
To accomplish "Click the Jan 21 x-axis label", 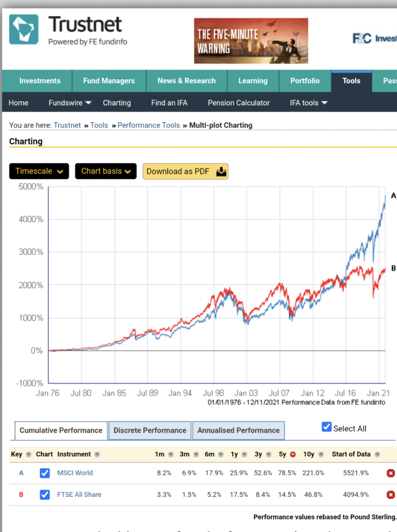I will (378, 393).
